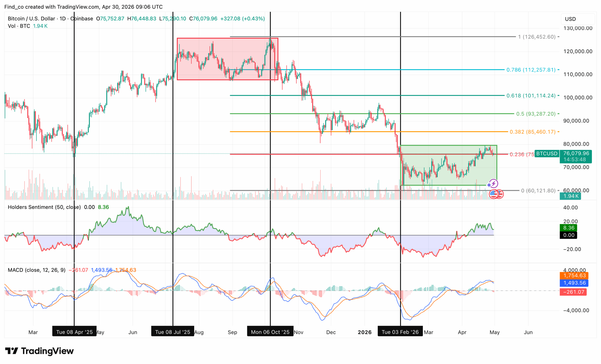
Task: Click the blue 1,493.56 value in MACD legend
Action: point(101,270)
